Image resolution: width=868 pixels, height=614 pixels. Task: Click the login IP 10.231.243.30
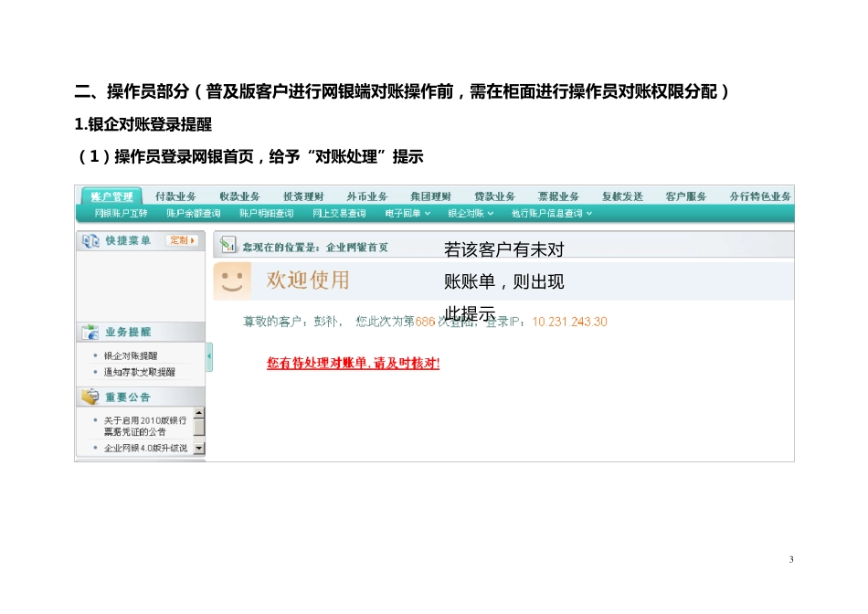tap(569, 322)
